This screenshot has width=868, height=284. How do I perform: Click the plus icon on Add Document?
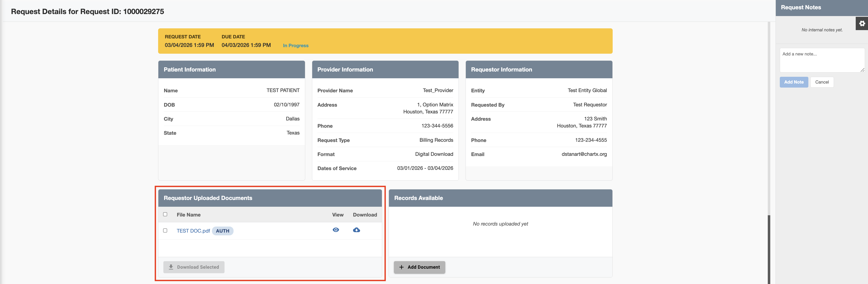(x=401, y=267)
